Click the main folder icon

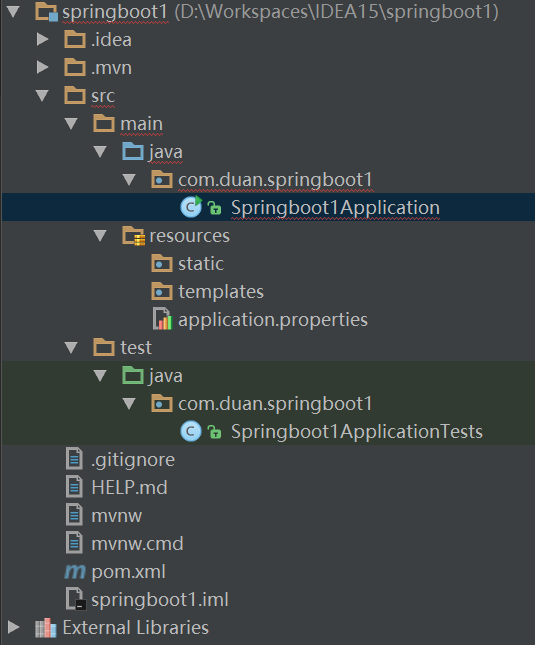(x=104, y=123)
